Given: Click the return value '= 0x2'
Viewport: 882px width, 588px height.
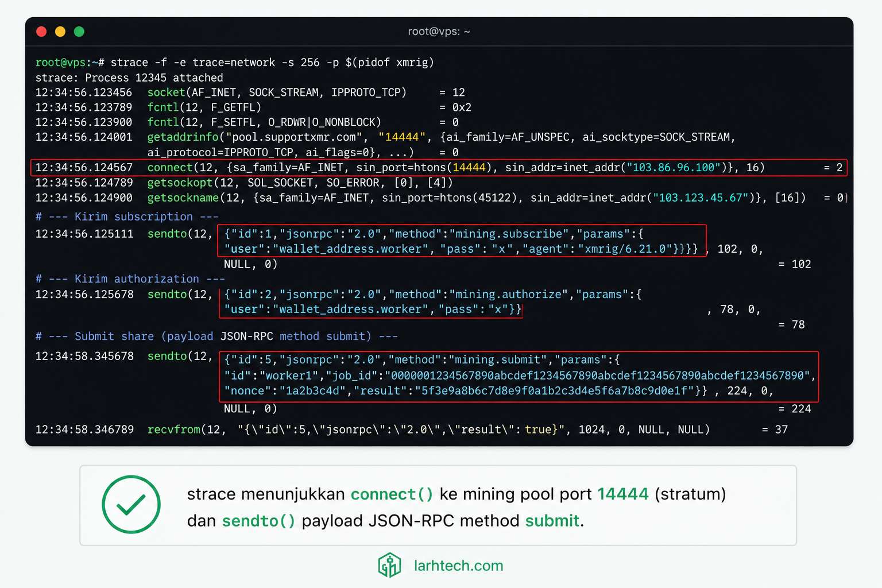Looking at the screenshot, I should point(455,107).
